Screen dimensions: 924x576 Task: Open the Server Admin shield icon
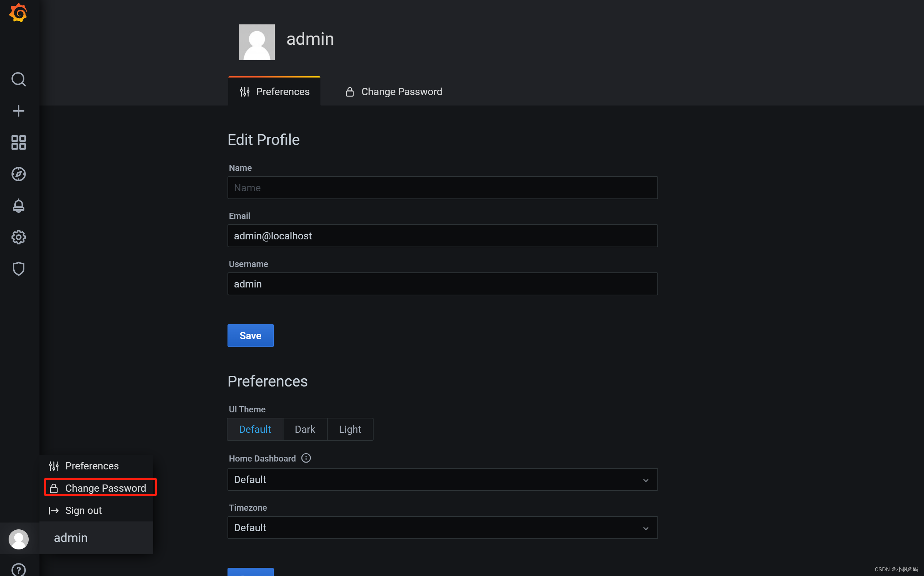tap(18, 269)
